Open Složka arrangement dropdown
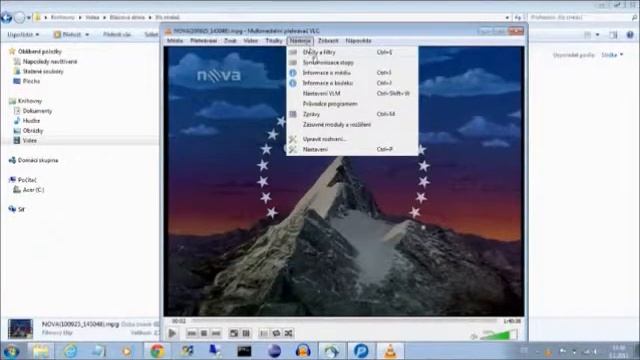The height and width of the screenshot is (360, 640). coord(612,55)
